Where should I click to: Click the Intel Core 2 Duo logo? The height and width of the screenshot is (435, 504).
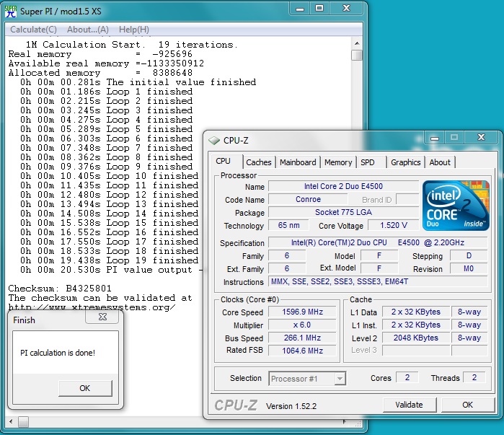point(456,206)
